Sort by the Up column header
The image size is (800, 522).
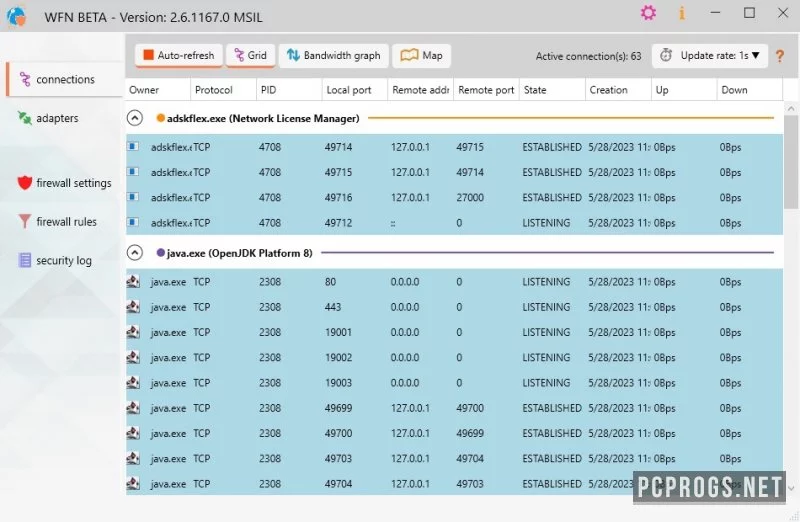684,90
